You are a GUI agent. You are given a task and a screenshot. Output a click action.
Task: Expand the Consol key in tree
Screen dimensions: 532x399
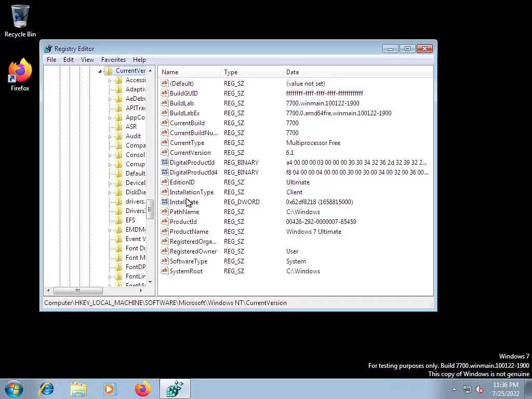coord(110,155)
